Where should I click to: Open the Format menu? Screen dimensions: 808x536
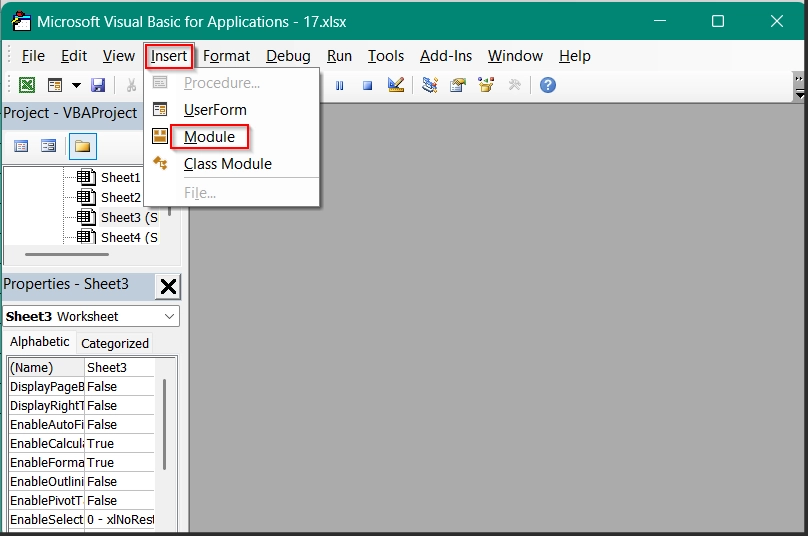pyautogui.click(x=226, y=56)
